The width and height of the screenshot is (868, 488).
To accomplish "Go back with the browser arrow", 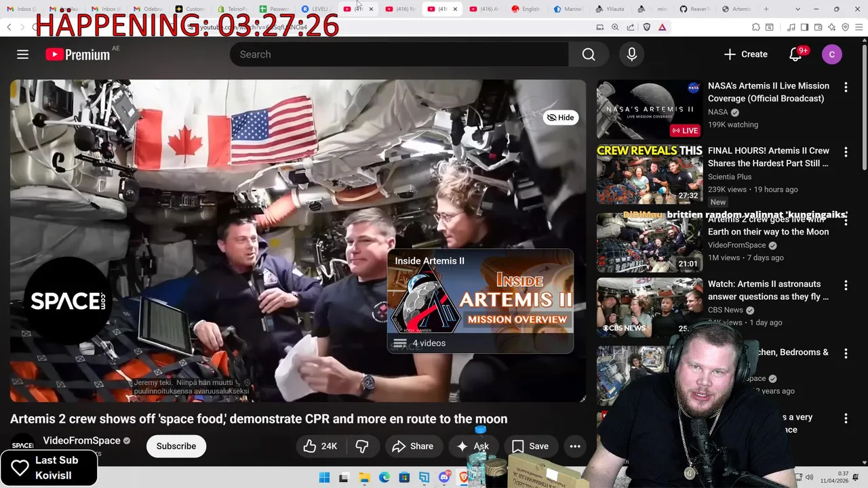I will click(x=9, y=27).
